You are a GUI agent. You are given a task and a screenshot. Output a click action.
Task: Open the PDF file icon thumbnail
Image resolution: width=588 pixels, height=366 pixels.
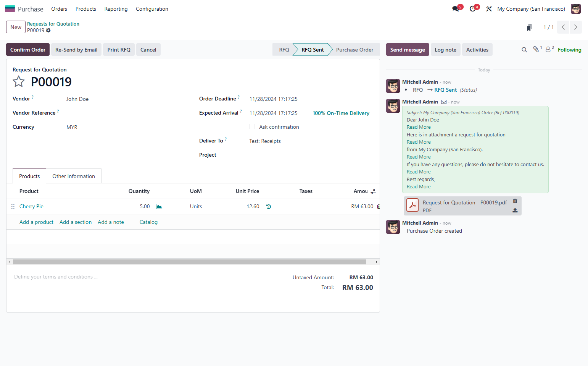click(x=412, y=205)
